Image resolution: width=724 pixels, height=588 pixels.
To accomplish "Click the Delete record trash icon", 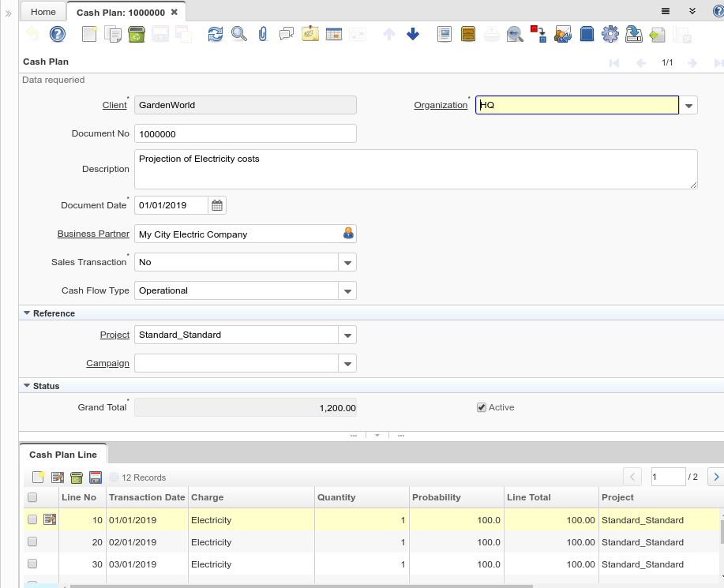I will 136,34.
